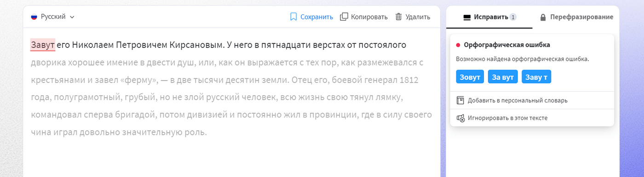This screenshot has height=177, width=644.
Task: Apply the suggestion Зовут
Action: click(470, 77)
